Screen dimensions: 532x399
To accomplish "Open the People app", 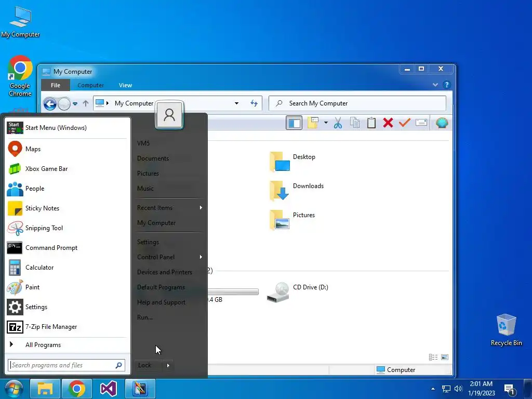I will (x=66, y=188).
